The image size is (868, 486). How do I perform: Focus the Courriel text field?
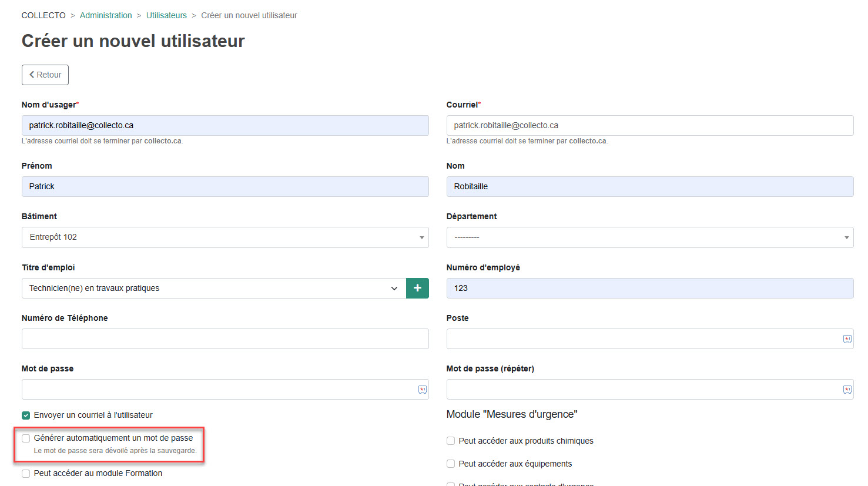pyautogui.click(x=649, y=125)
